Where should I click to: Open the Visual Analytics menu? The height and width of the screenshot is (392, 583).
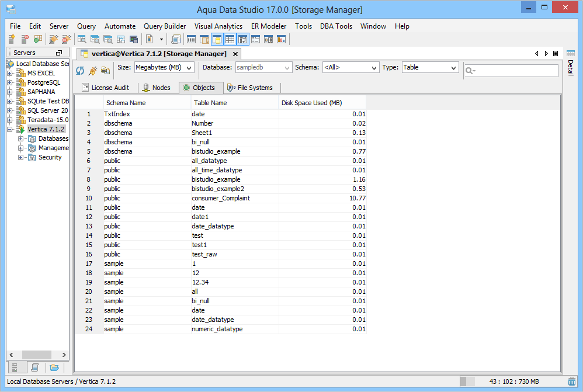coord(218,26)
